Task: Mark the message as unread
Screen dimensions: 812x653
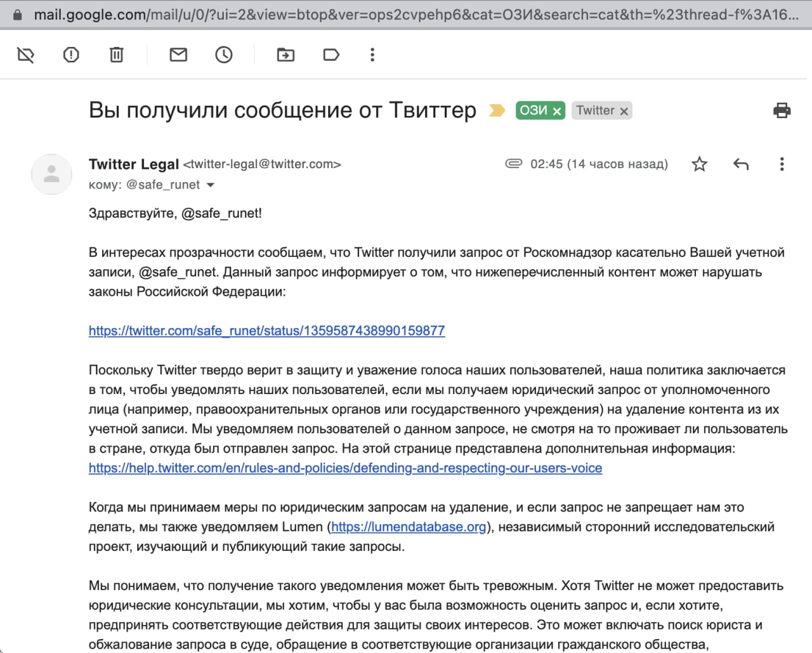Action: click(x=178, y=55)
